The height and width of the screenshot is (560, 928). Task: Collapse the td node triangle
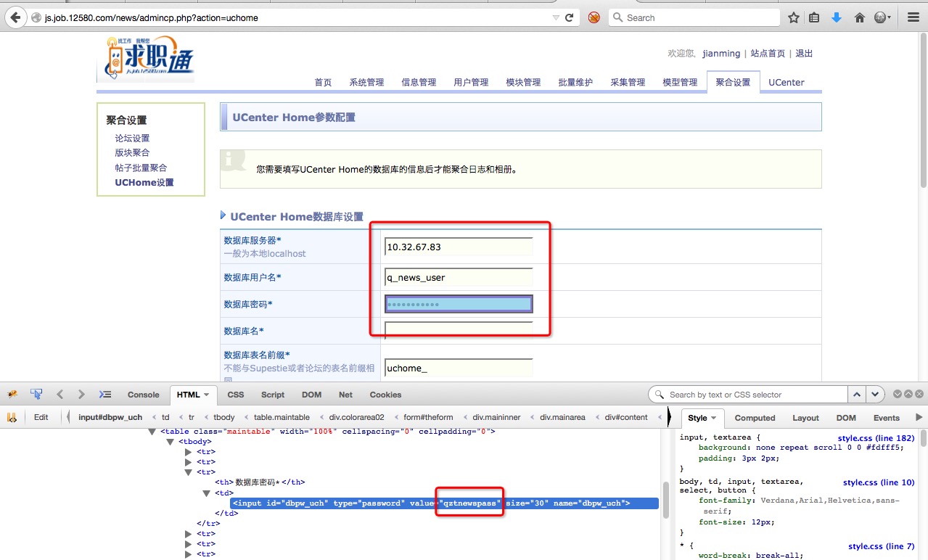207,493
